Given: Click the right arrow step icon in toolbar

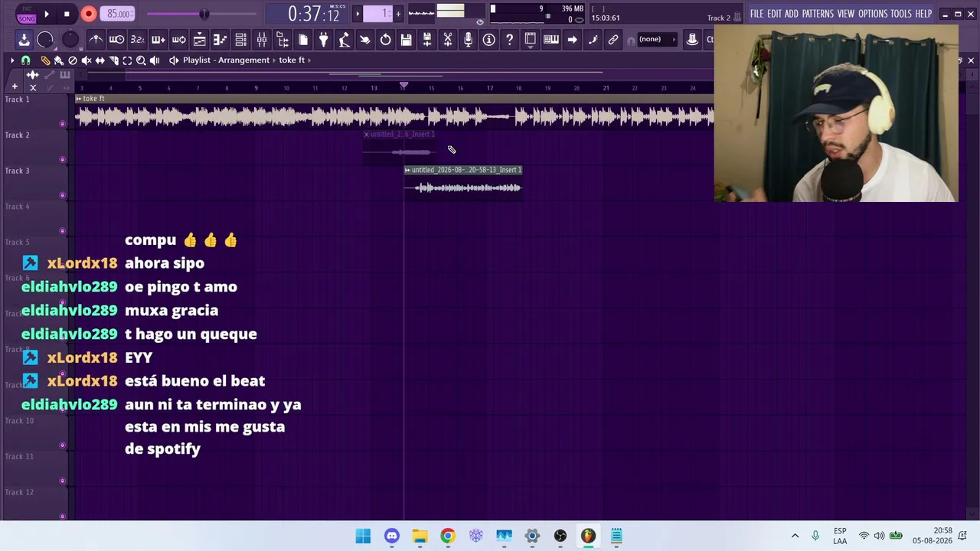Looking at the screenshot, I should click(x=572, y=40).
